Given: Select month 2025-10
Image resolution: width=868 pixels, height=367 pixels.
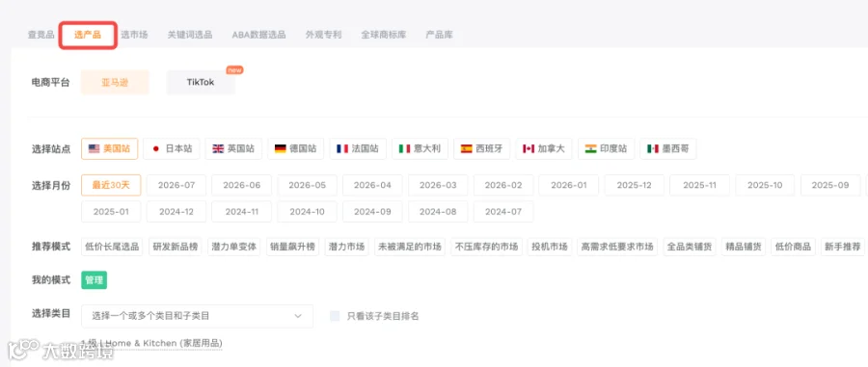Looking at the screenshot, I should pos(765,185).
